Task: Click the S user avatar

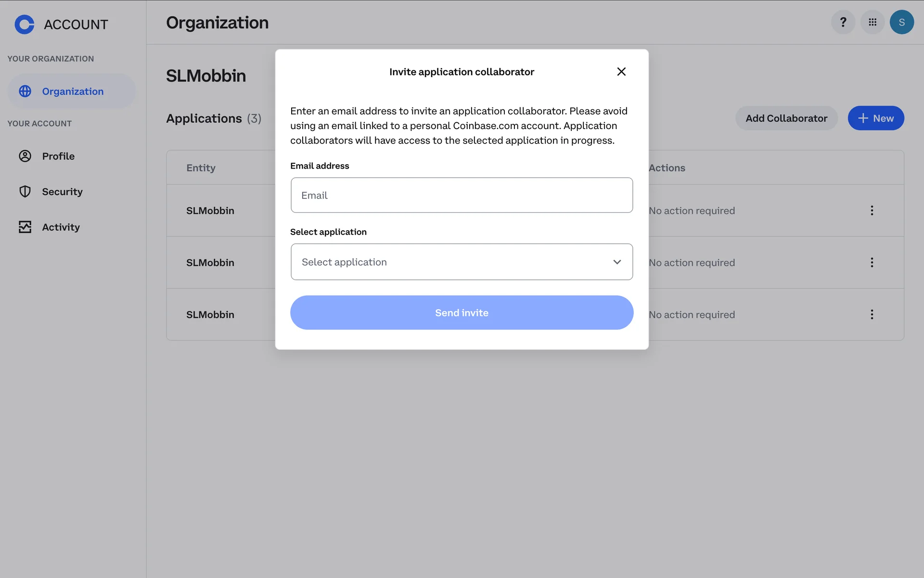Action: 901,22
